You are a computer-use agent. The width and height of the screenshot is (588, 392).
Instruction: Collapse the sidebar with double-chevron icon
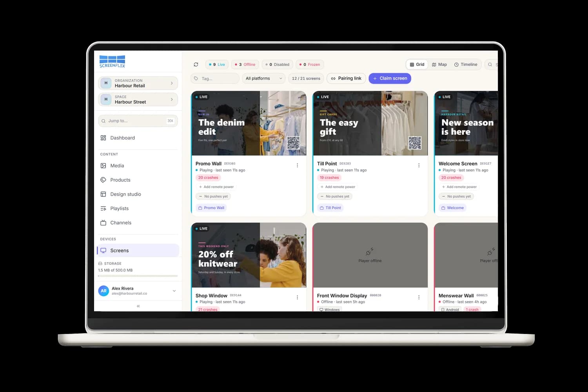[138, 306]
